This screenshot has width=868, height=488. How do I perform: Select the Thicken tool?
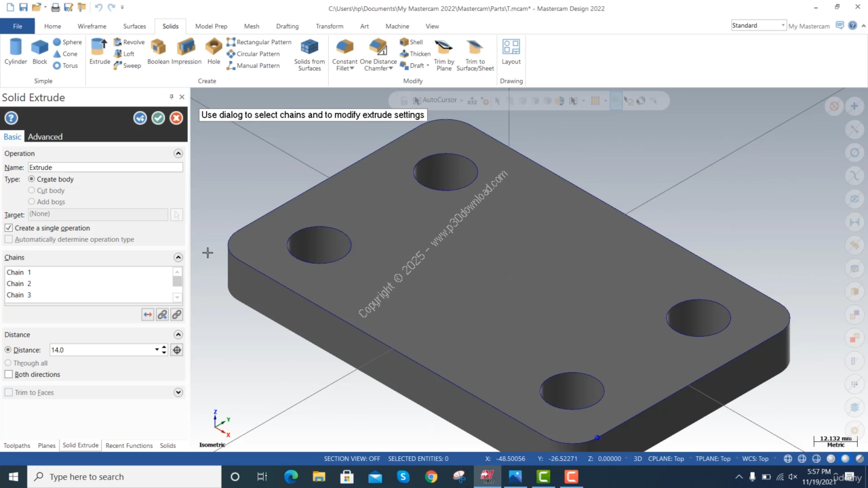tap(415, 54)
